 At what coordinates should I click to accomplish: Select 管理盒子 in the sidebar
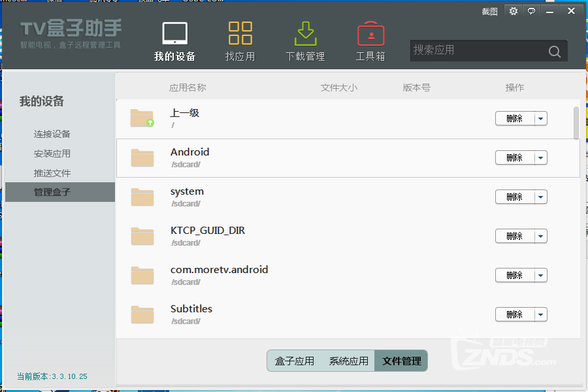(60, 192)
